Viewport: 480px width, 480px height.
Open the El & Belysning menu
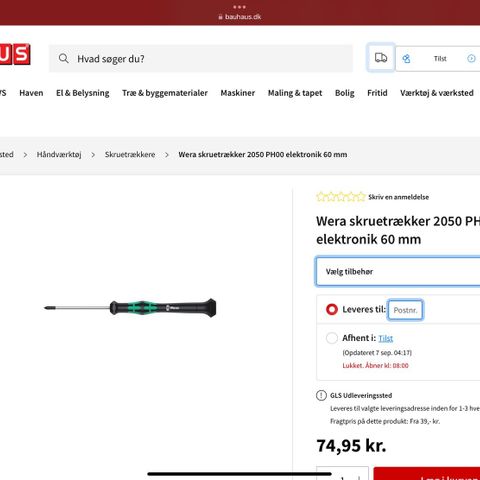pos(83,93)
